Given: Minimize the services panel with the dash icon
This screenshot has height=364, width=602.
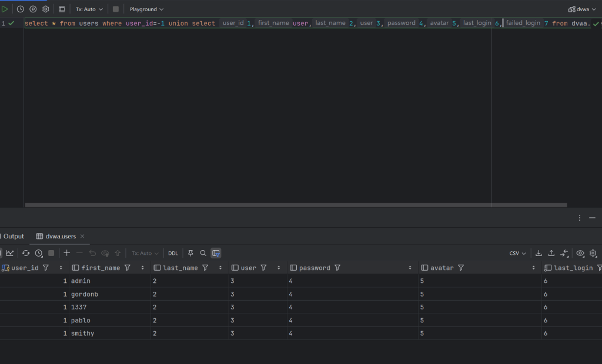Looking at the screenshot, I should pyautogui.click(x=592, y=218).
